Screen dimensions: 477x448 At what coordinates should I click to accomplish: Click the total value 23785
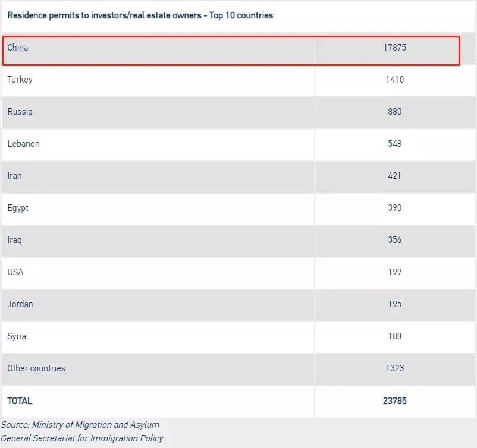(x=394, y=401)
